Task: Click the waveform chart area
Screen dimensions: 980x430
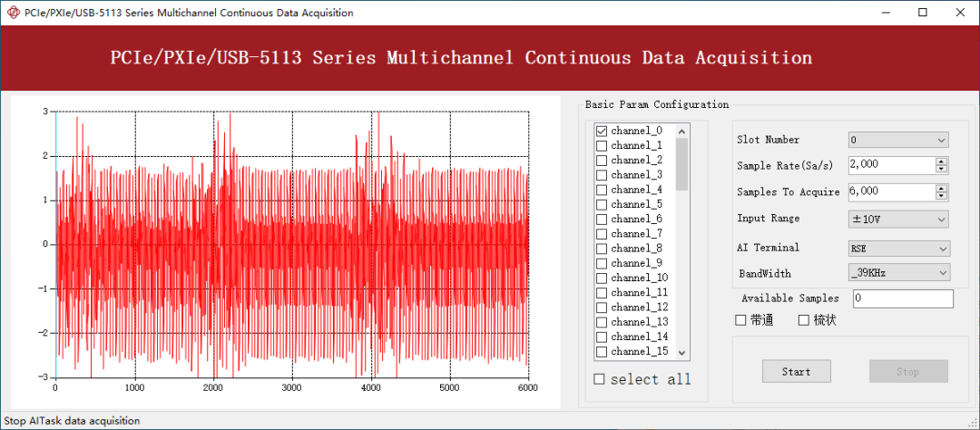Action: pyautogui.click(x=292, y=244)
